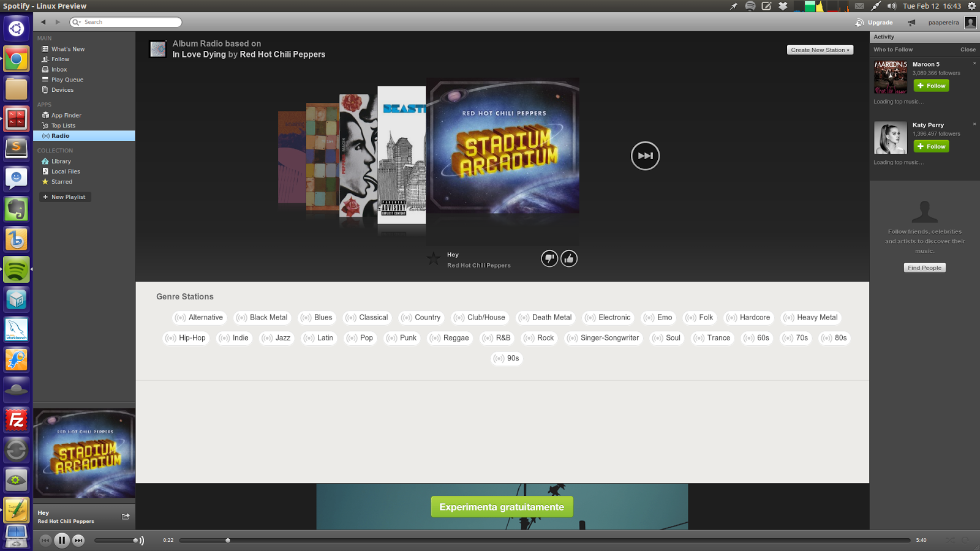Open the announcements megaphone icon
Image resolution: width=980 pixels, height=551 pixels.
[x=911, y=23]
